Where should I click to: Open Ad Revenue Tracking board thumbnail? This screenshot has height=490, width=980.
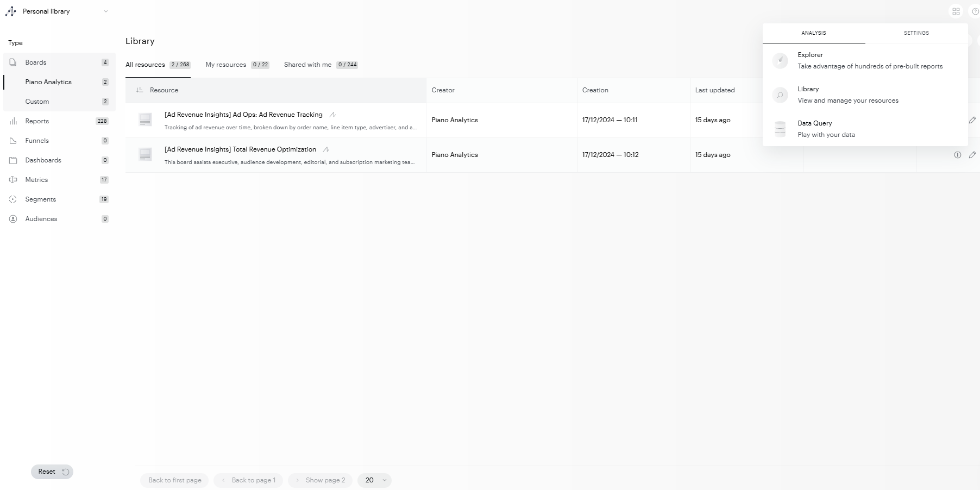(x=145, y=120)
